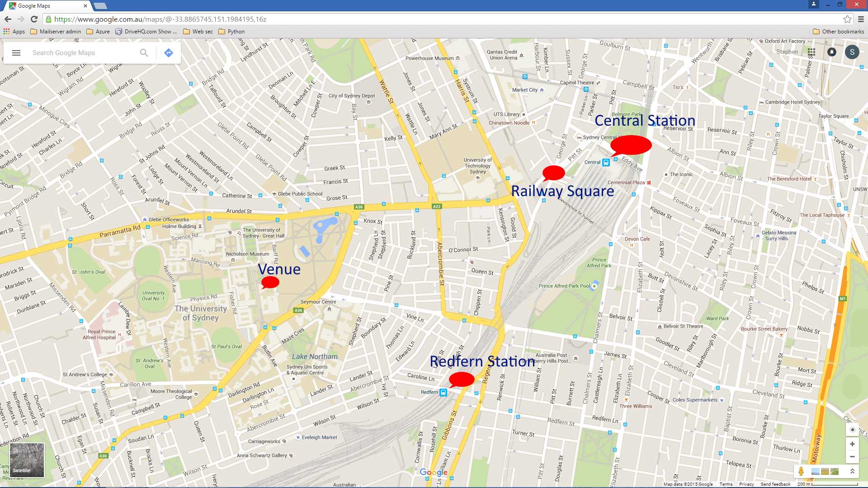Show my location with the target button
Viewport: 868px width, 488px height.
click(852, 430)
